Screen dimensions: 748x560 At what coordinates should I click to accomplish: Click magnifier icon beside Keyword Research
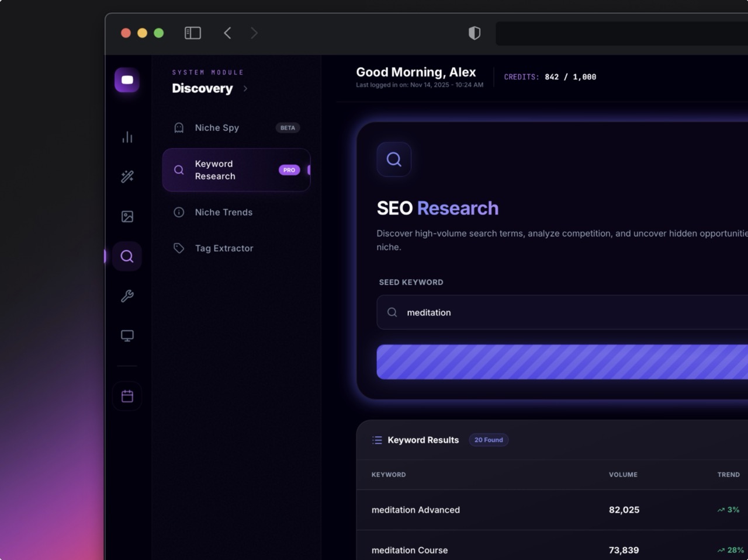[x=179, y=170]
